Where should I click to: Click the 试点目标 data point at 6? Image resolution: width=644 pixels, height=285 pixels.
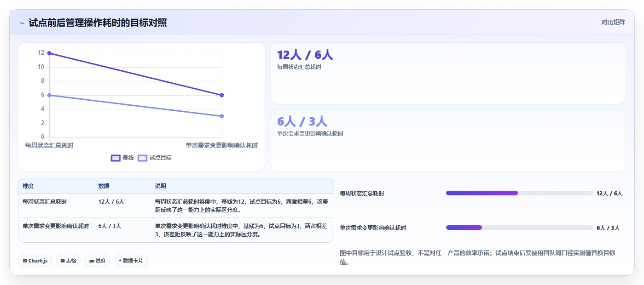[x=49, y=95]
